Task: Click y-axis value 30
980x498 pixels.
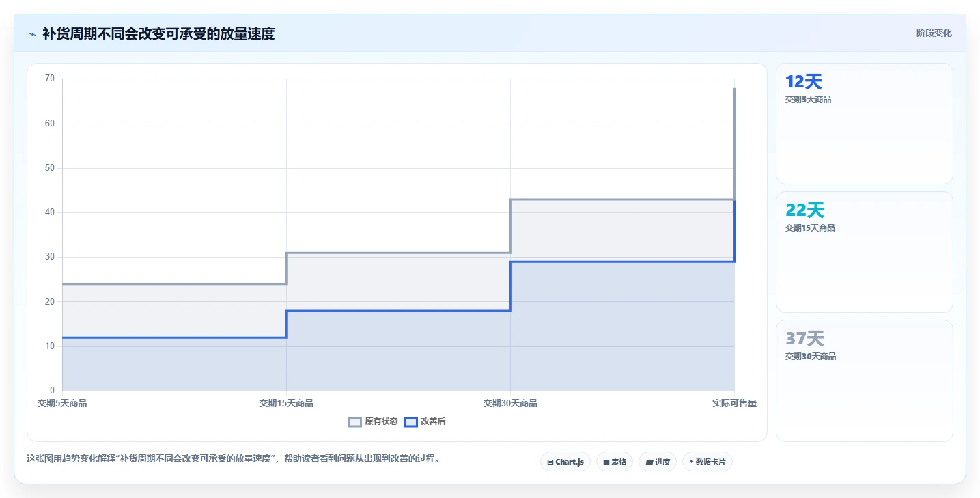Action: [49, 258]
